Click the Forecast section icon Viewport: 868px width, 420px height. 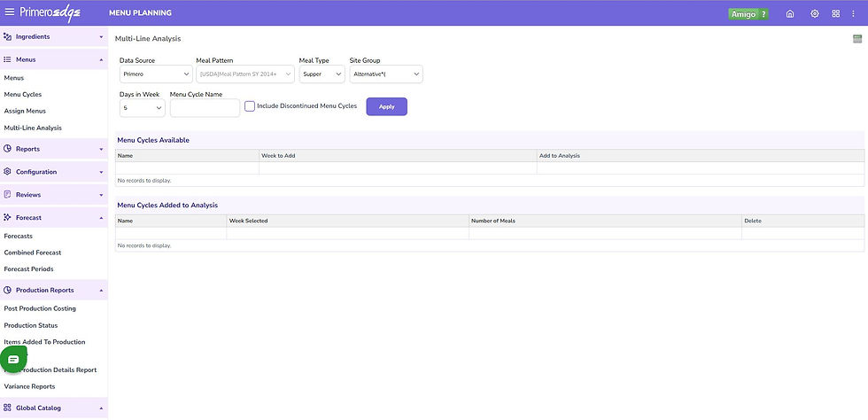7,218
